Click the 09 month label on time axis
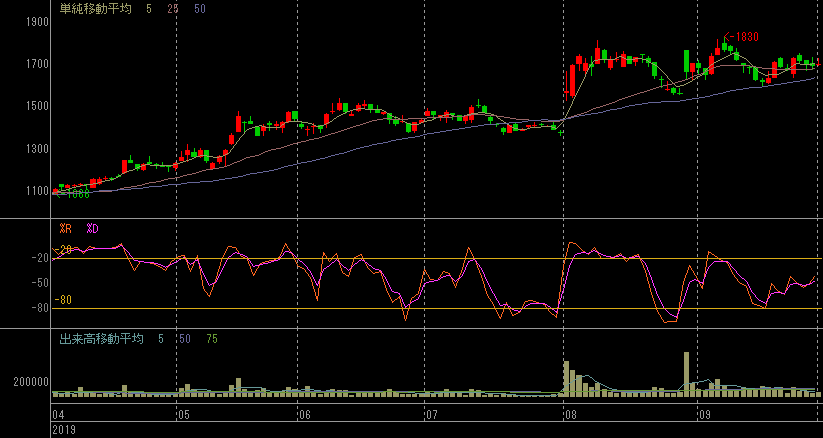This screenshot has height=438, width=823. pos(703,413)
